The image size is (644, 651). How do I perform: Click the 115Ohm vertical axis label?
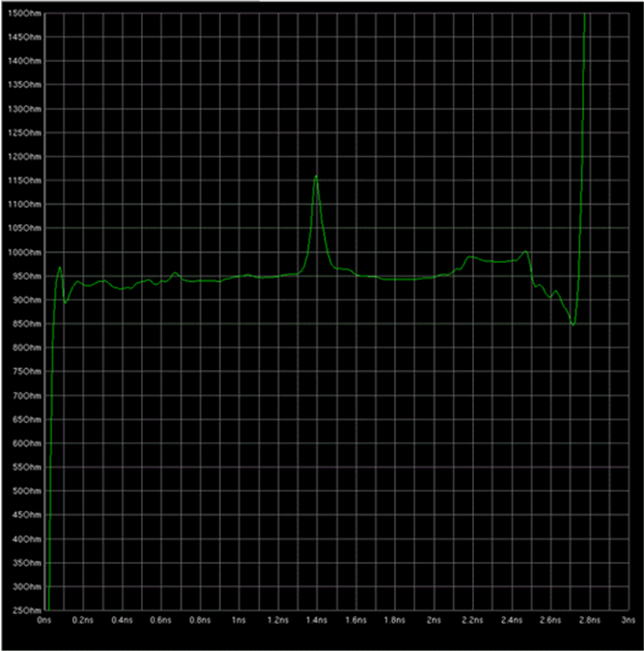pos(20,181)
